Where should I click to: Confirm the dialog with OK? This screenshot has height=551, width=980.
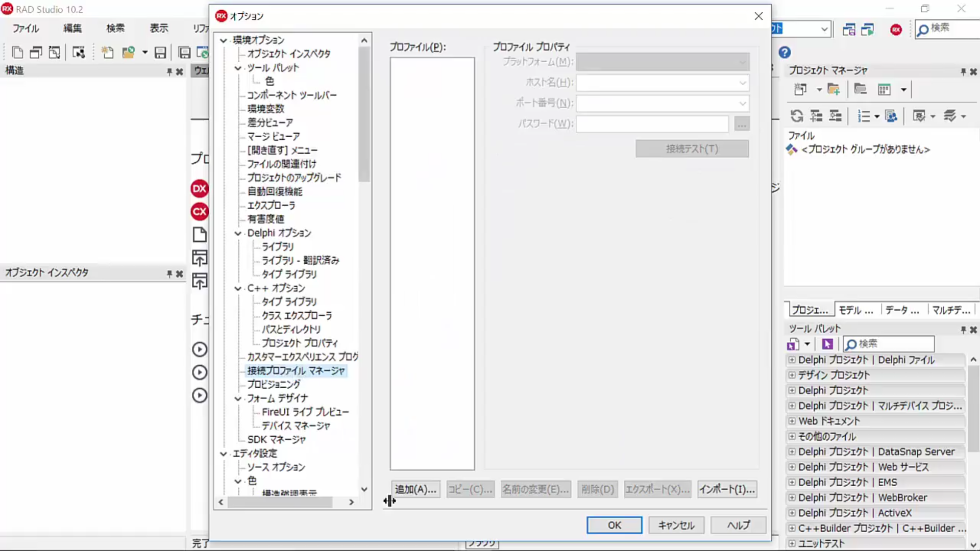pos(615,525)
